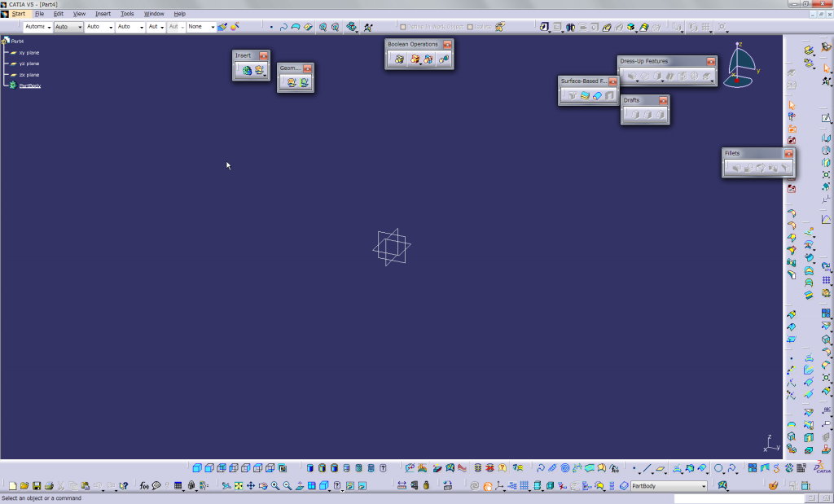Click first icon in Boolean Operations toolbar

coord(398,59)
